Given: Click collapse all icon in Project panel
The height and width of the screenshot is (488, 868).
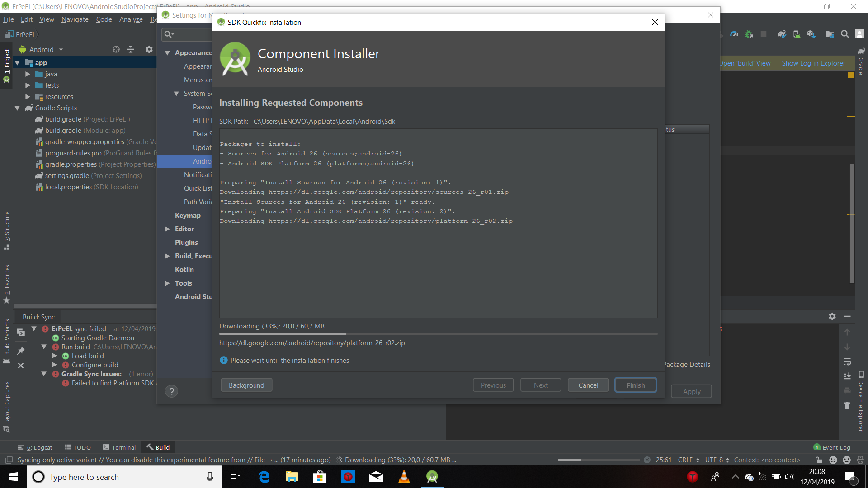Looking at the screenshot, I should (131, 49).
